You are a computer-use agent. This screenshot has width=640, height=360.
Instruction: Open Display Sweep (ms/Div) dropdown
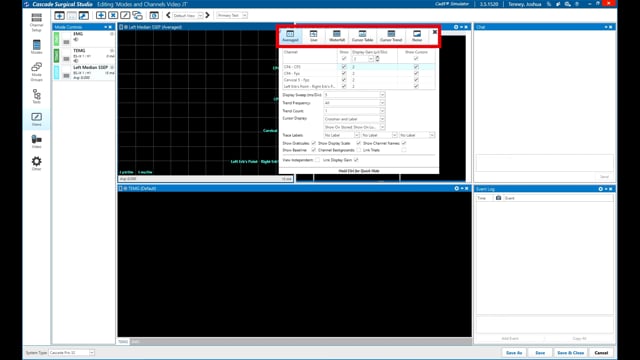[354, 95]
